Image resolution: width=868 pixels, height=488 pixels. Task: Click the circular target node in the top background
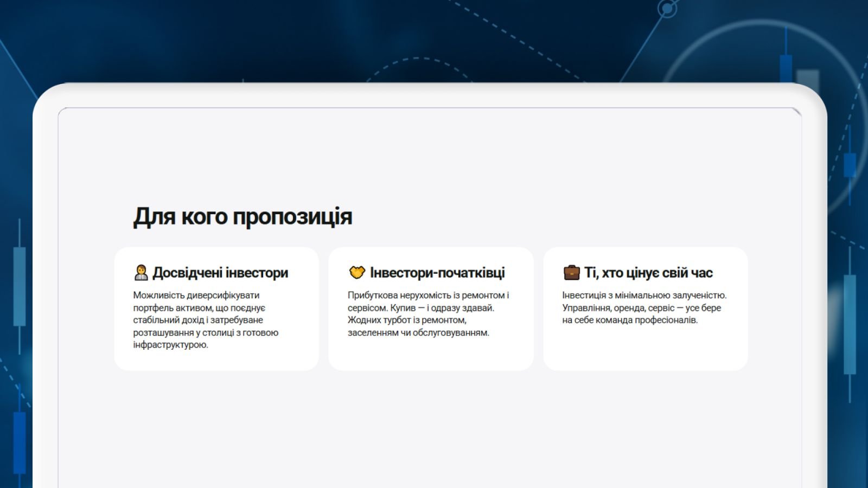pos(667,9)
